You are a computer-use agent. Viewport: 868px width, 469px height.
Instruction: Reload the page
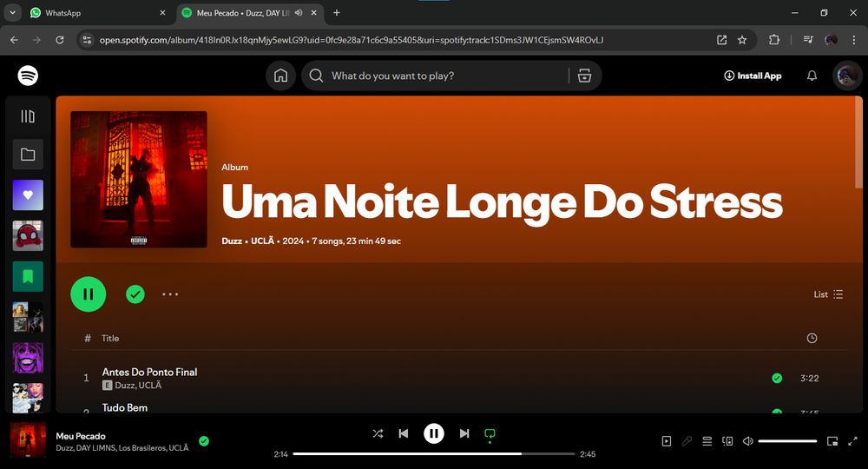point(59,40)
